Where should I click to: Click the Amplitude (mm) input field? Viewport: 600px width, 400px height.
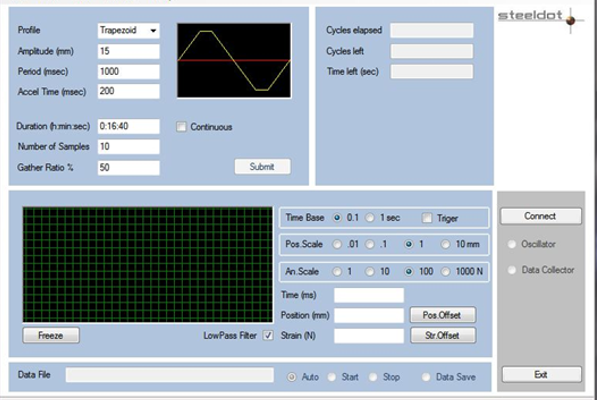(x=128, y=51)
